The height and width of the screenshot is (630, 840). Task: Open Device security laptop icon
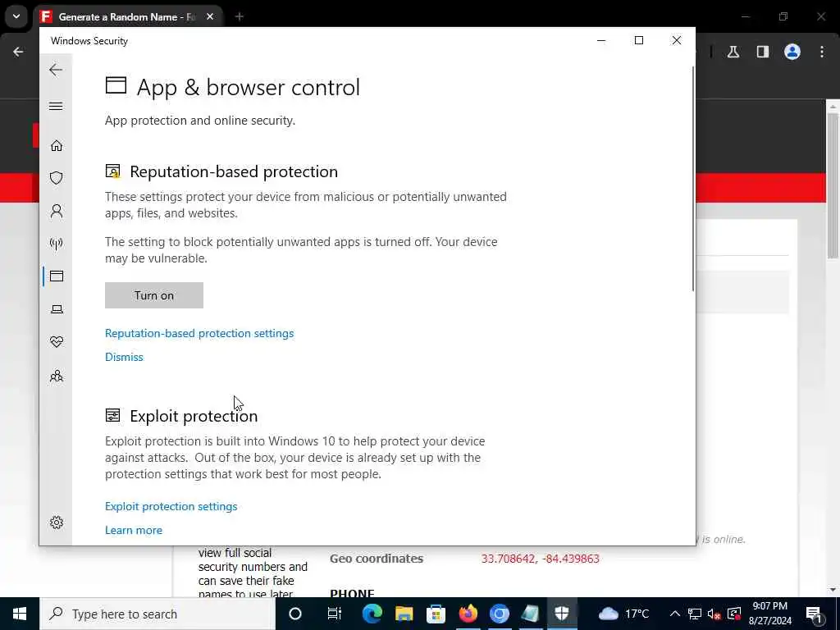pos(57,309)
